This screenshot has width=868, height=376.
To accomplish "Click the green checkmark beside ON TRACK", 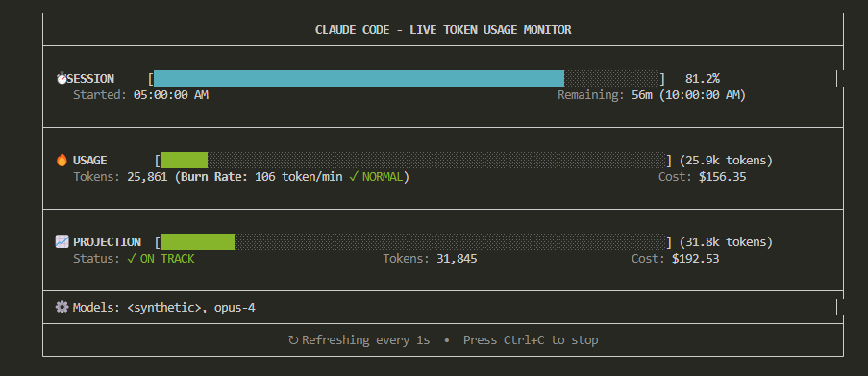I will 131,258.
